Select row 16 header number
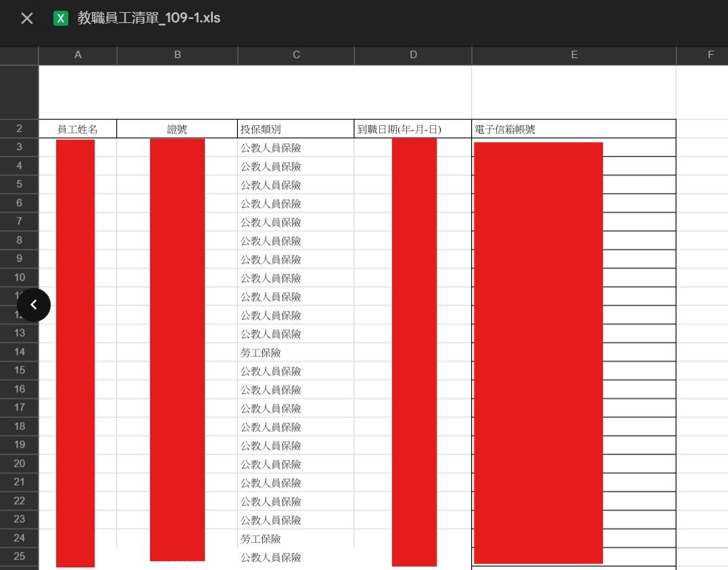The image size is (728, 570). tap(19, 389)
